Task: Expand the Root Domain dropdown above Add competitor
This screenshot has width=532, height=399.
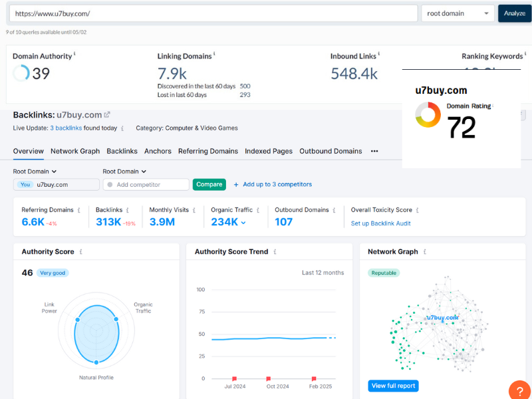Action: pos(124,172)
